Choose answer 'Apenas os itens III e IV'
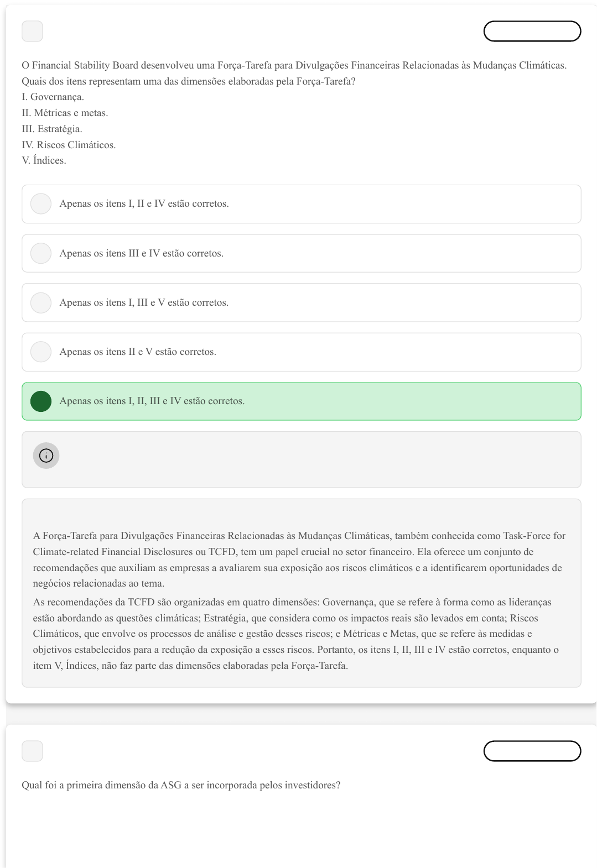The width and height of the screenshot is (597, 868). (x=302, y=253)
